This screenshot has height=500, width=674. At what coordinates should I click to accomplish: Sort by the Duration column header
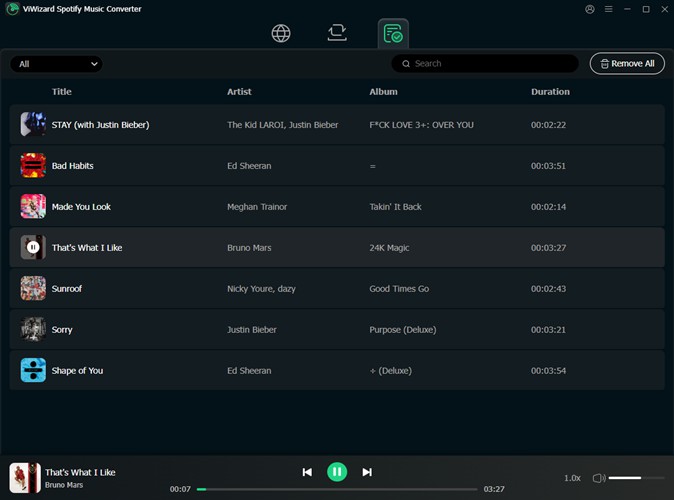point(550,92)
